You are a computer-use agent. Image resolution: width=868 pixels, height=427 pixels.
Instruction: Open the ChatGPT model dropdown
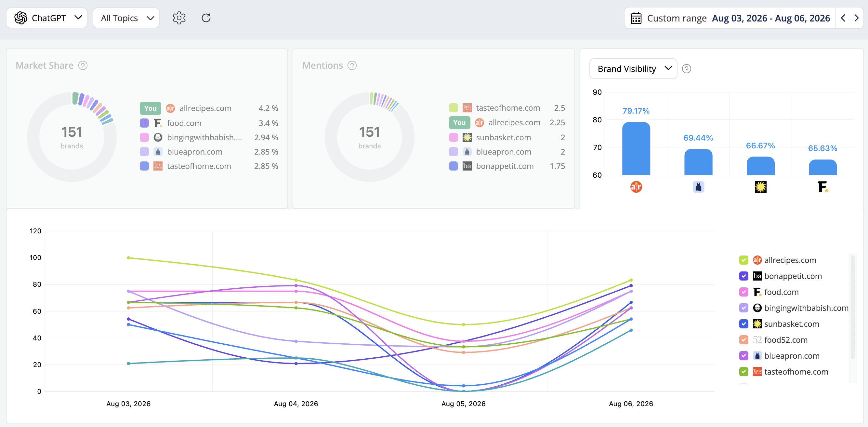47,18
